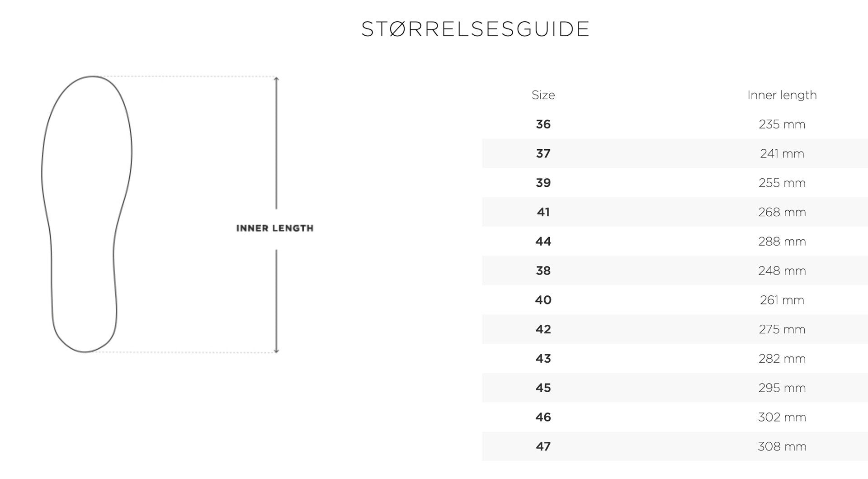Click the size 41 row label
The image size is (868, 479).
pyautogui.click(x=543, y=212)
